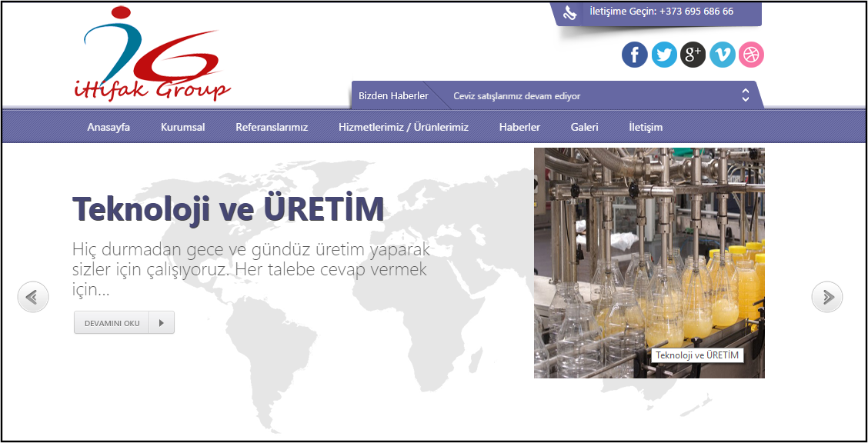Screen dimensions: 868x443
Task: Open the Anasayfa menu item
Action: pos(108,127)
